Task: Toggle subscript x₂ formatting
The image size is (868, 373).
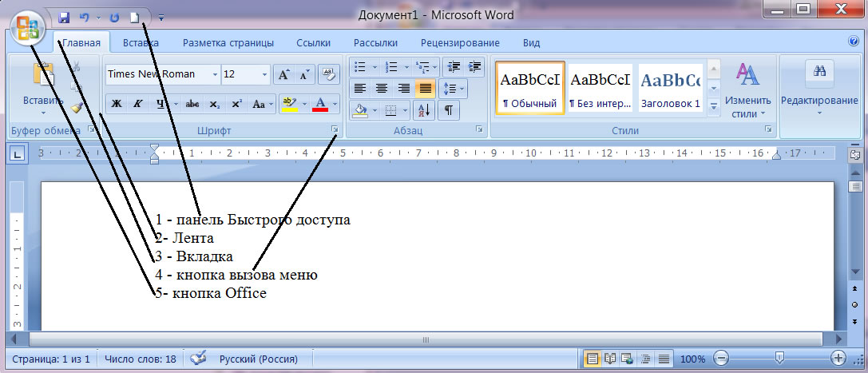Action: [215, 104]
